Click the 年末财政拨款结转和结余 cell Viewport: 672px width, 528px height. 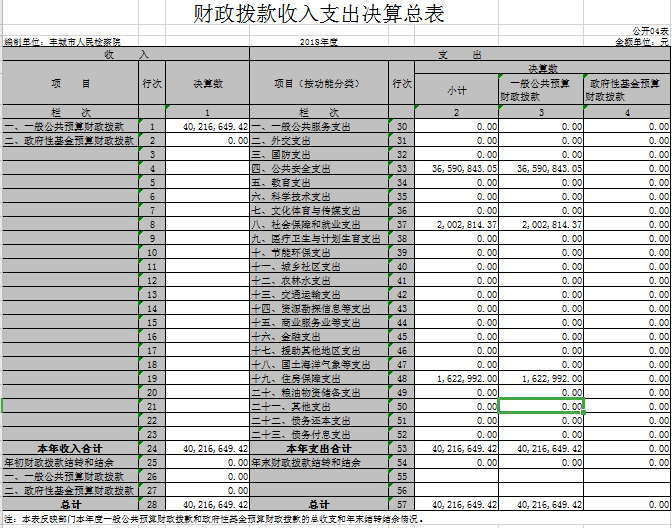(x=319, y=462)
